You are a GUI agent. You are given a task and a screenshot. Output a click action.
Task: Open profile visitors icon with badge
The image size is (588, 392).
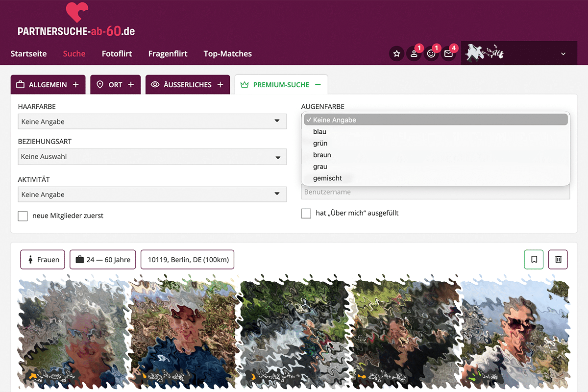[x=414, y=54]
